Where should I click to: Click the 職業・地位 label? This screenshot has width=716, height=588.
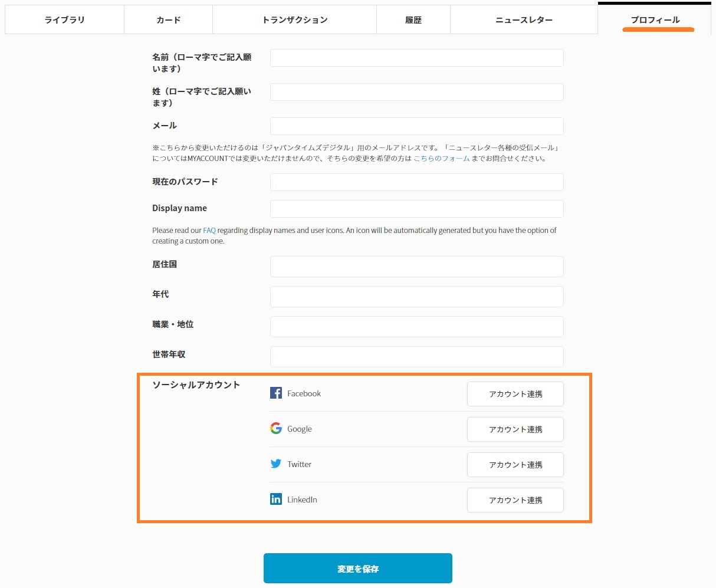[x=173, y=324]
